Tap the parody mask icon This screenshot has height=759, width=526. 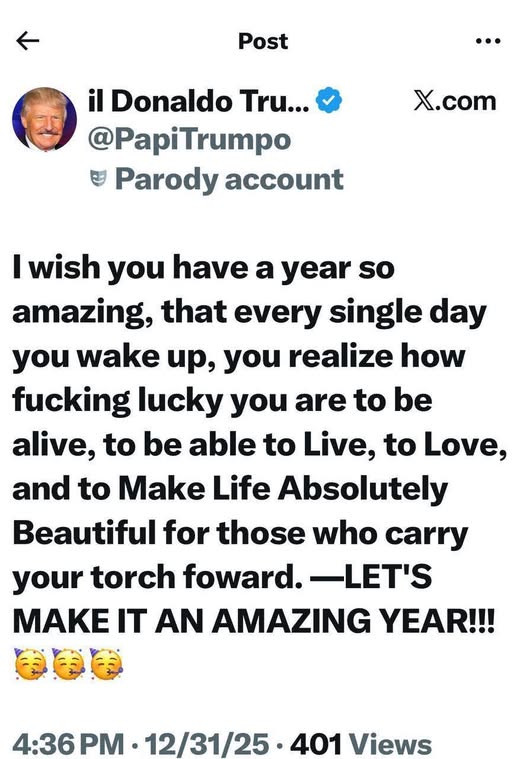[x=98, y=179]
